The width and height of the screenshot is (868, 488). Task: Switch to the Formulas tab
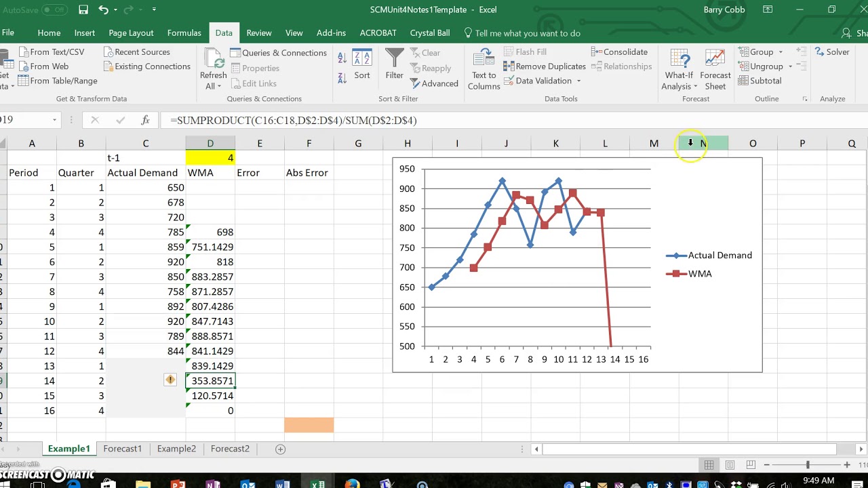point(184,33)
